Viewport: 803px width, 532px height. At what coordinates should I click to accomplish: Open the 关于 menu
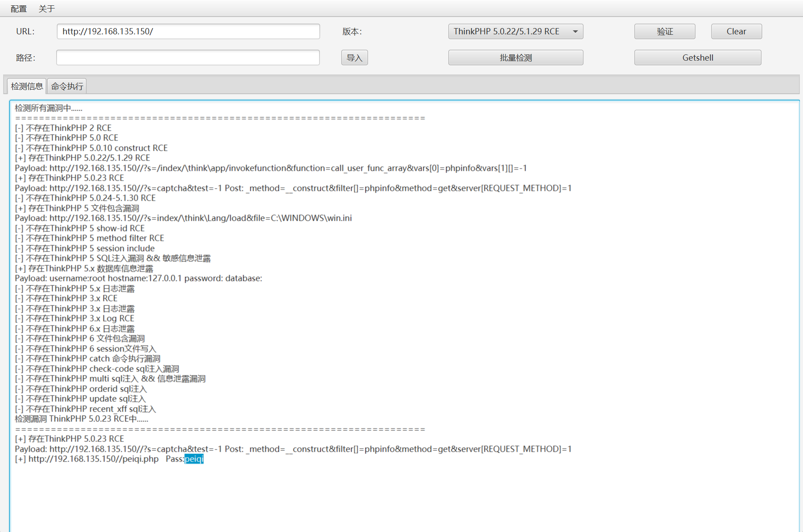pos(47,8)
